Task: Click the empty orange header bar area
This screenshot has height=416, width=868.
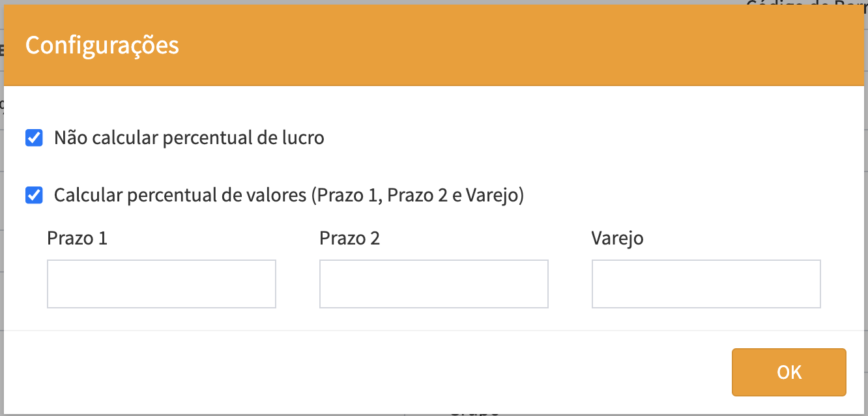Action: pos(521,46)
